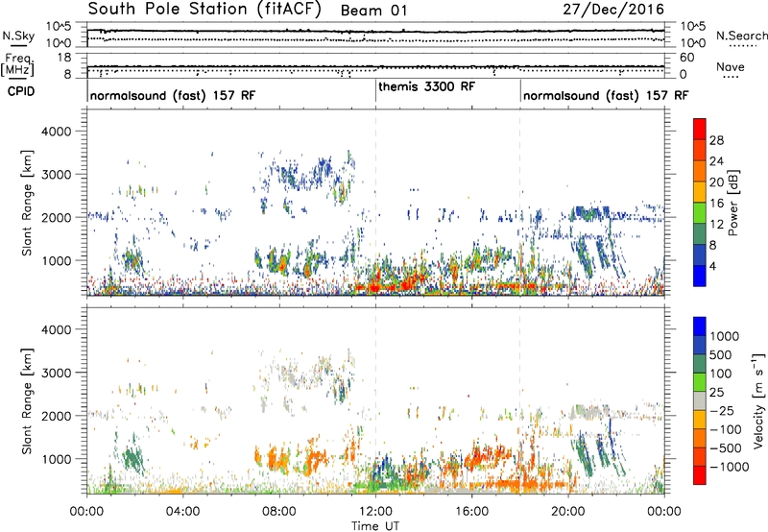Click the Time UT axis title
The image size is (768, 532).
click(x=375, y=526)
